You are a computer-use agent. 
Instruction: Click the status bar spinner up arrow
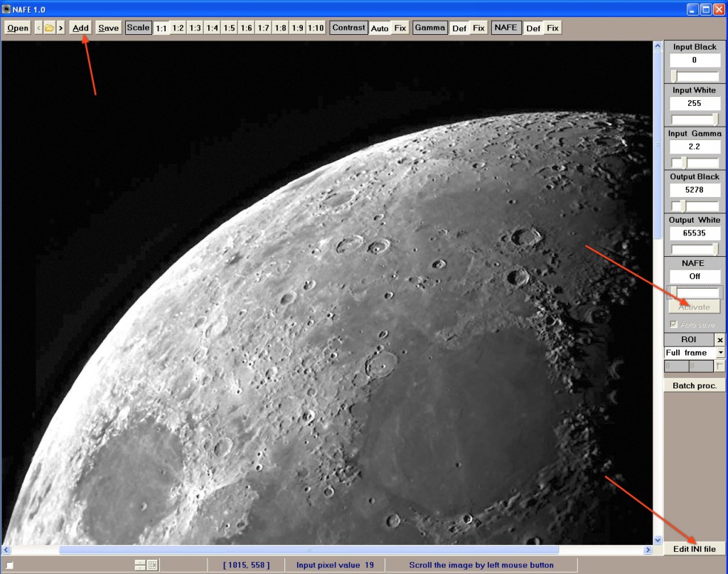[140, 563]
